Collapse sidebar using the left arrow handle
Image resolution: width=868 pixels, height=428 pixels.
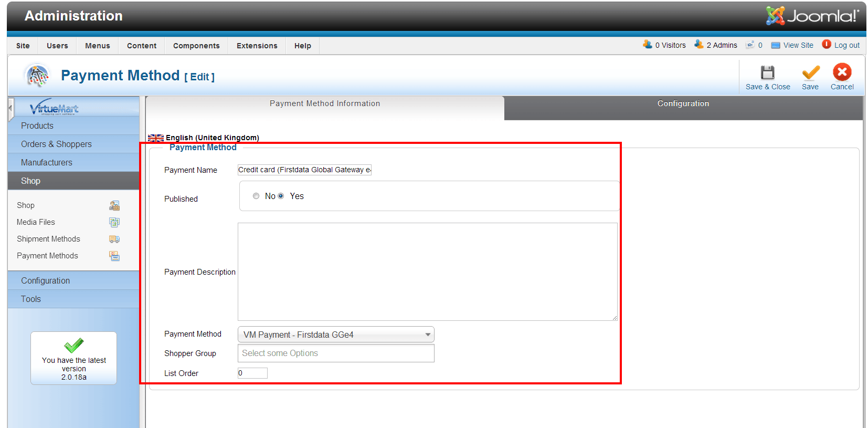(10, 109)
